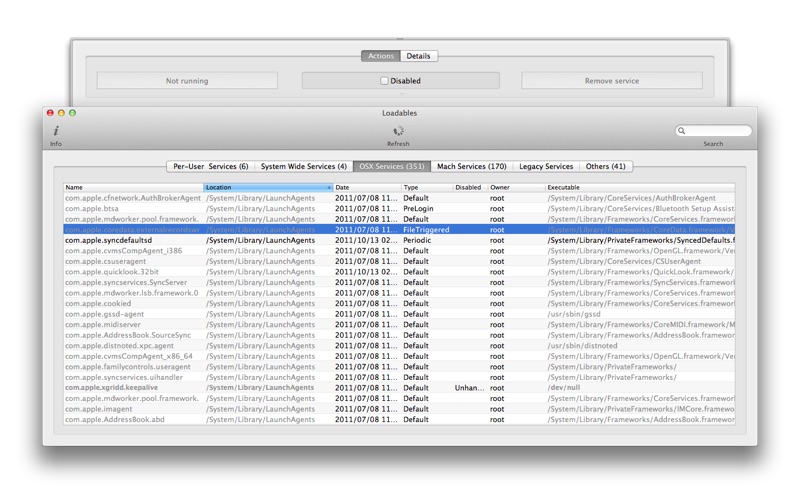Select the com.apple.imagent row
This screenshot has width=800, height=500.
[x=399, y=409]
